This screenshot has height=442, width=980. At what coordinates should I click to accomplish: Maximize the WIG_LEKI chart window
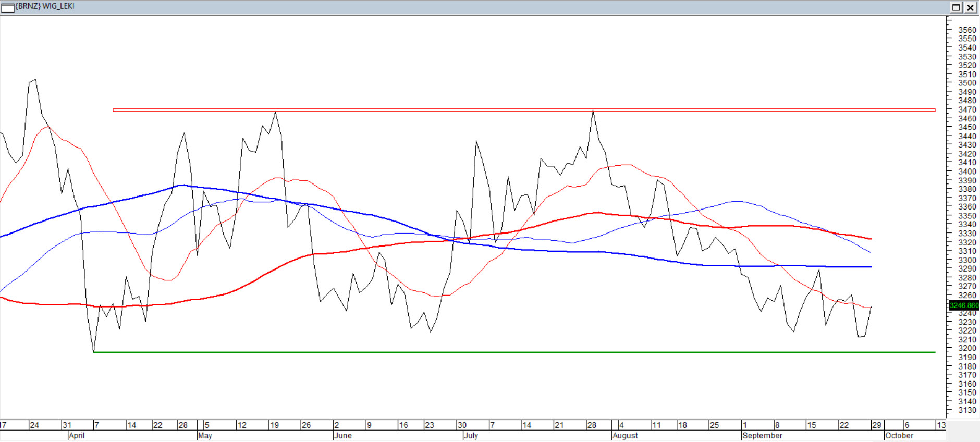tap(956, 7)
